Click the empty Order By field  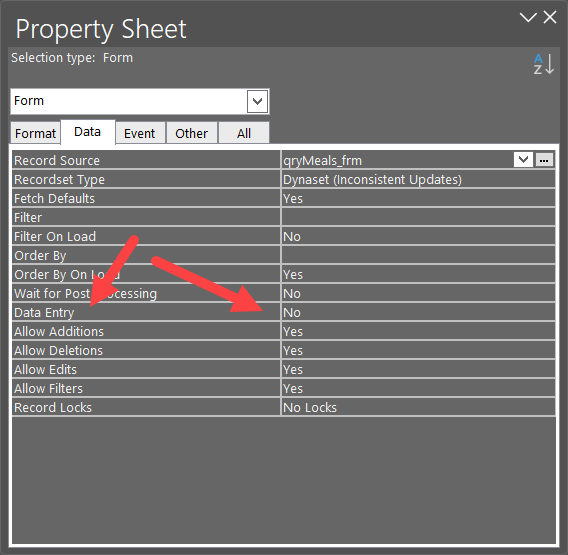tap(418, 255)
